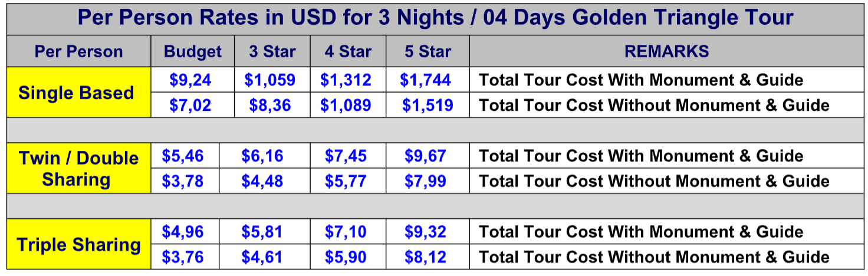Image resolution: width=868 pixels, height=276 pixels.
Task: Click the $4,96 triple sharing Budget price
Action: (183, 231)
